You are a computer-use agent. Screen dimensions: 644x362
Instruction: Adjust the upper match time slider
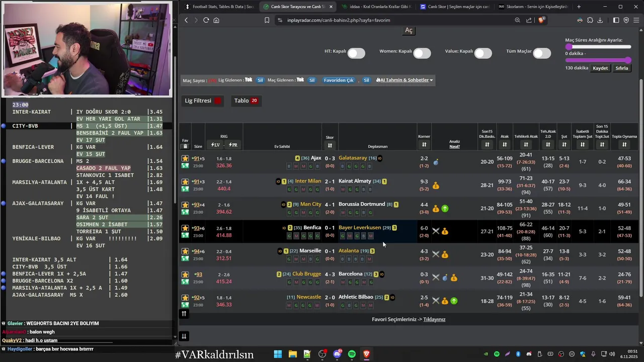coord(598,47)
